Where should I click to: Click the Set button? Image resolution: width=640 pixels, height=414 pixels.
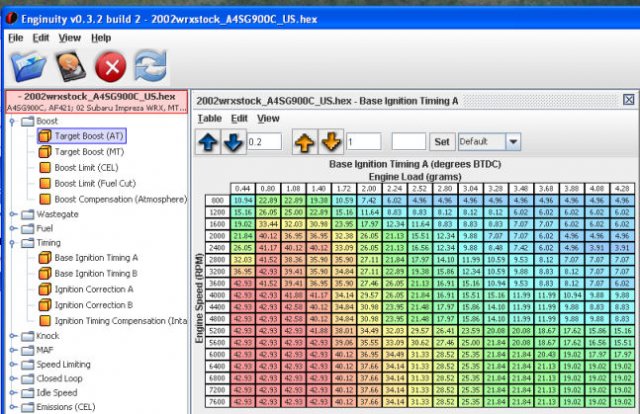(x=442, y=142)
